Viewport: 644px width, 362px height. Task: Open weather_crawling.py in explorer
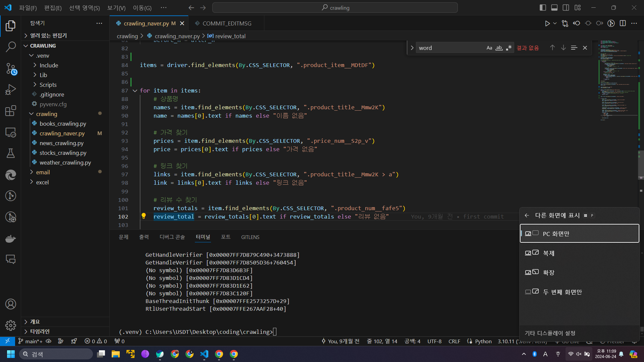(x=65, y=163)
